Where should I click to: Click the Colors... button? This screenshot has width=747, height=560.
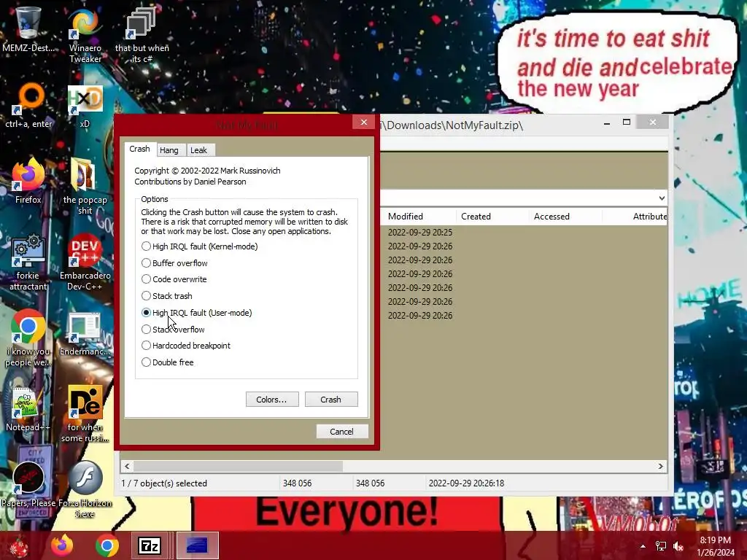272,399
